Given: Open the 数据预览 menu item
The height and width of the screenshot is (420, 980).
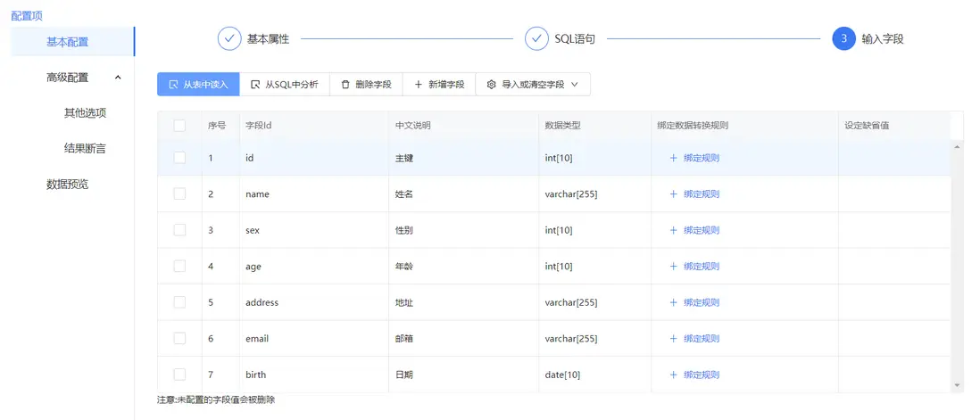Looking at the screenshot, I should coord(68,185).
